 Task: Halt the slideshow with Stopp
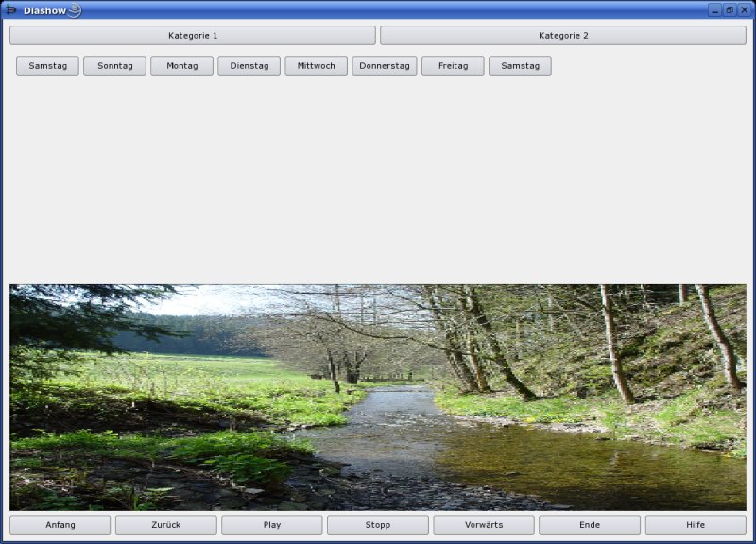[x=377, y=525]
